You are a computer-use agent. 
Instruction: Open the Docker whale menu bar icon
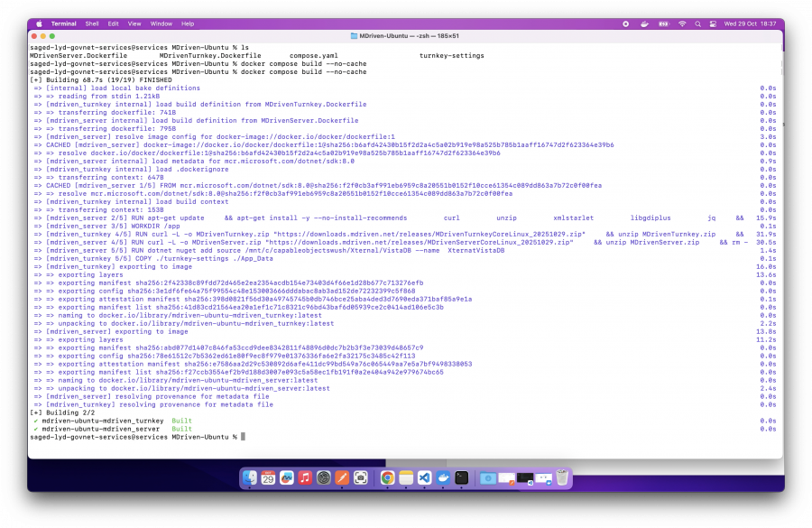pyautogui.click(x=644, y=23)
